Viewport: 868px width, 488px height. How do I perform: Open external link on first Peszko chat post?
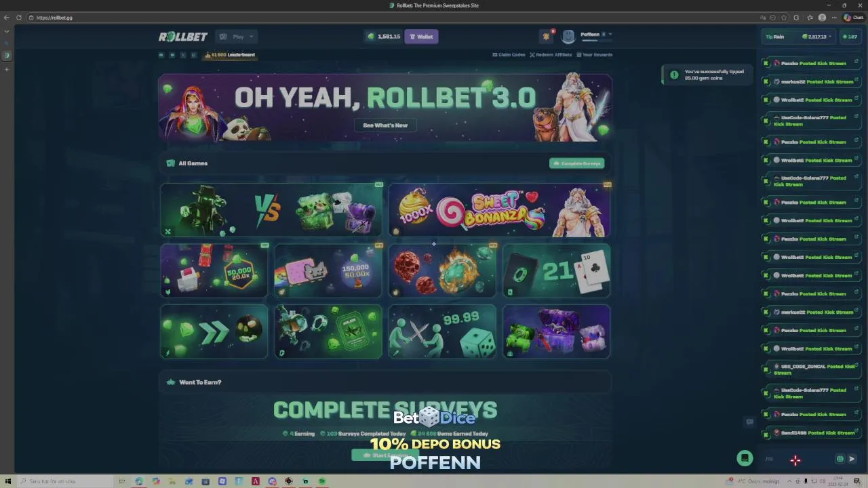[856, 62]
